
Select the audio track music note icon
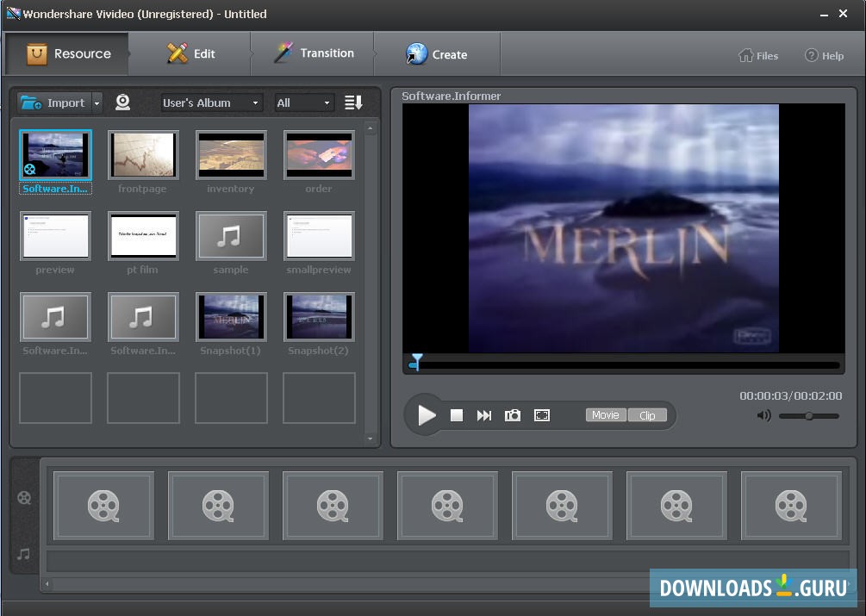(24, 554)
